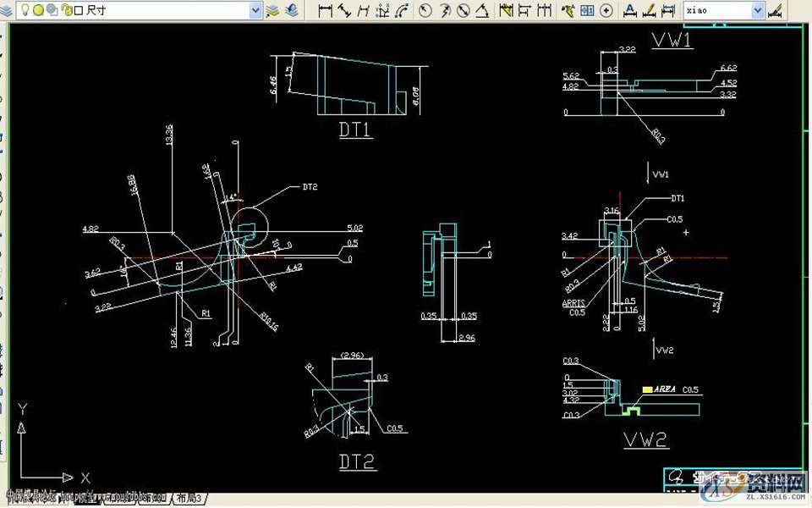Toggle the layer lock icon

(x=65, y=10)
